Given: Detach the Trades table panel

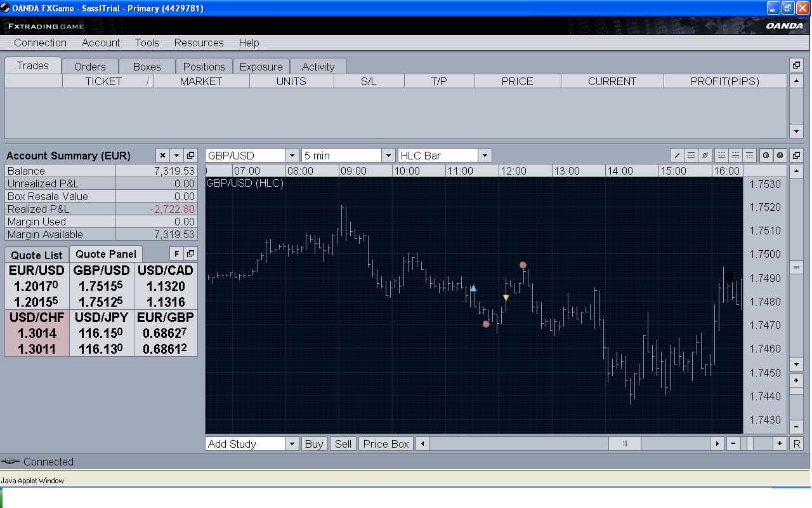Looking at the screenshot, I should pyautogui.click(x=796, y=65).
